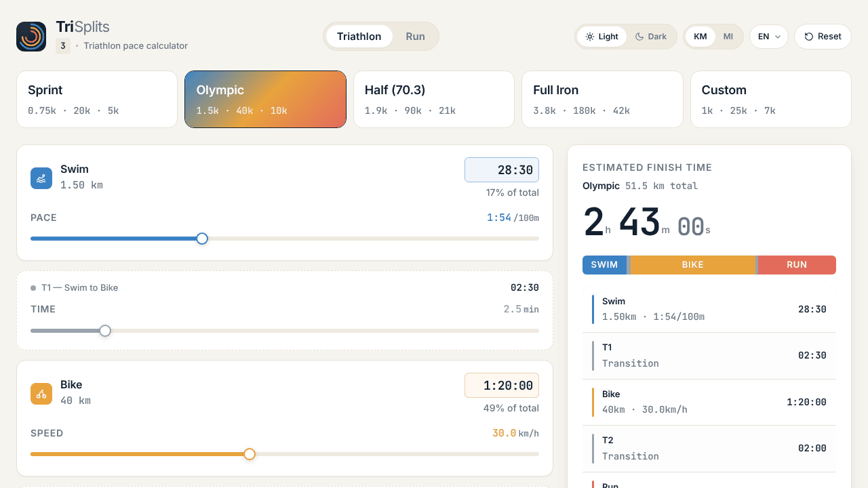Click the Olympic 51.5 km total text
The width and height of the screenshot is (868, 488).
640,186
